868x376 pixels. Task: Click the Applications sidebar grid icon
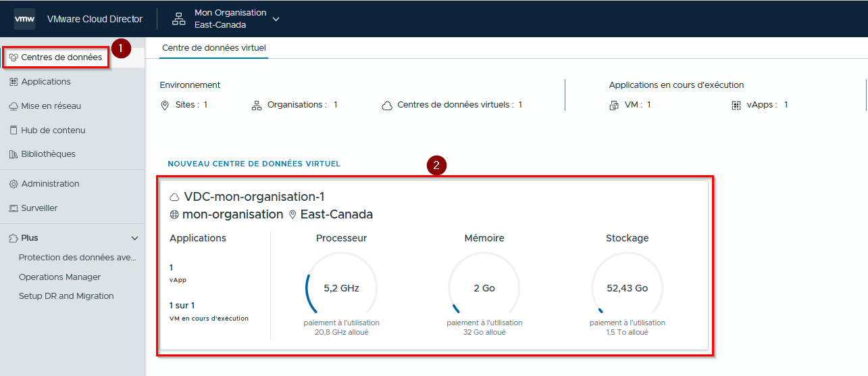(14, 82)
